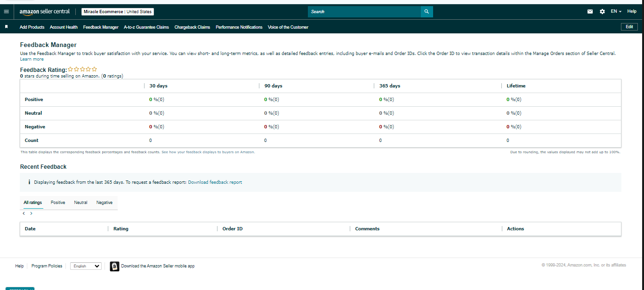
Task: Click the 30 days column header
Action: click(x=158, y=86)
